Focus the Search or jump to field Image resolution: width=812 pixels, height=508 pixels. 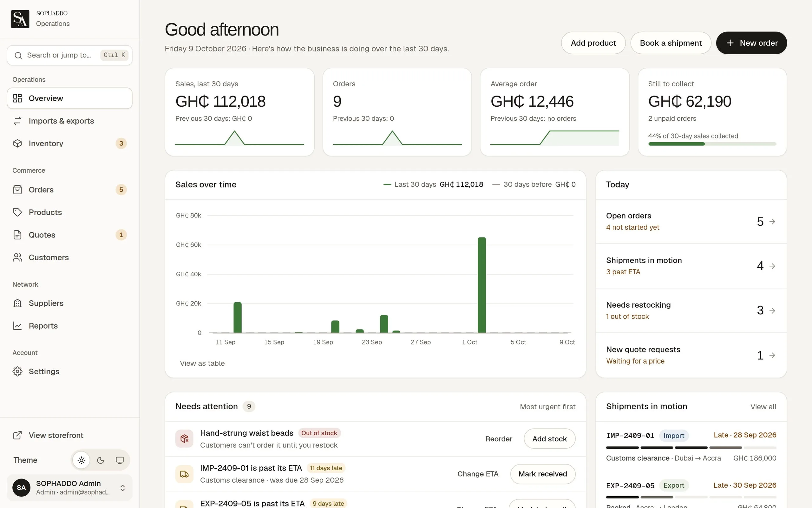(69, 56)
